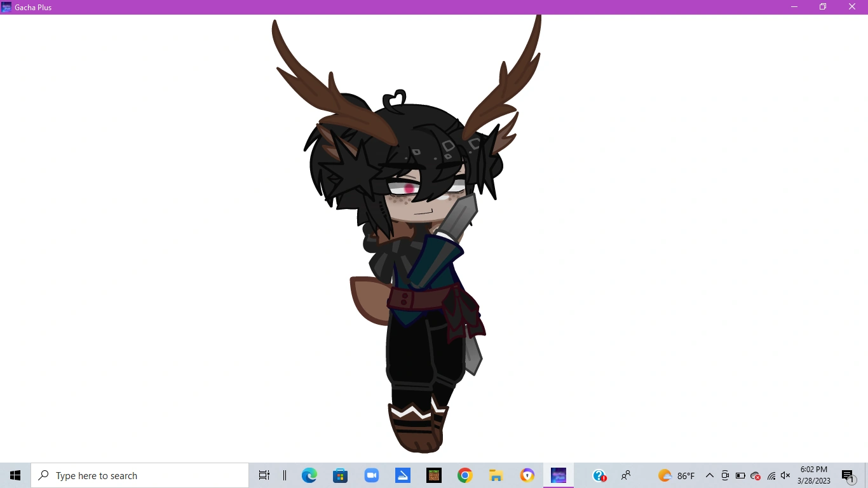Open the 86°F weather widget

coord(675,475)
